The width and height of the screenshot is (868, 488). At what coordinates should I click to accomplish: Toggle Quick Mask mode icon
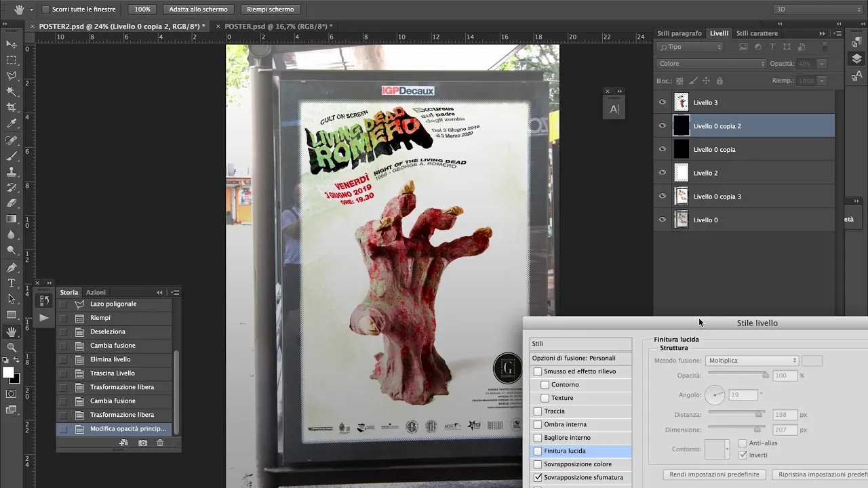coord(12,394)
